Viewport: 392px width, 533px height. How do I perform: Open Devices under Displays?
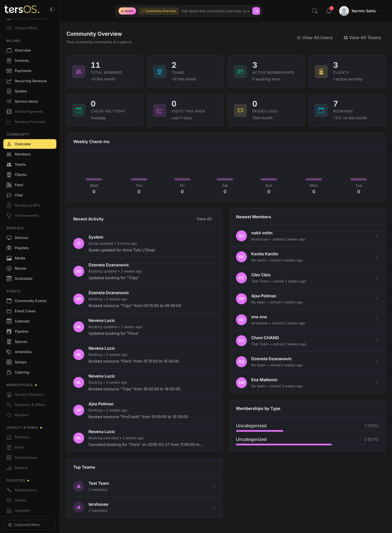coord(9,237)
